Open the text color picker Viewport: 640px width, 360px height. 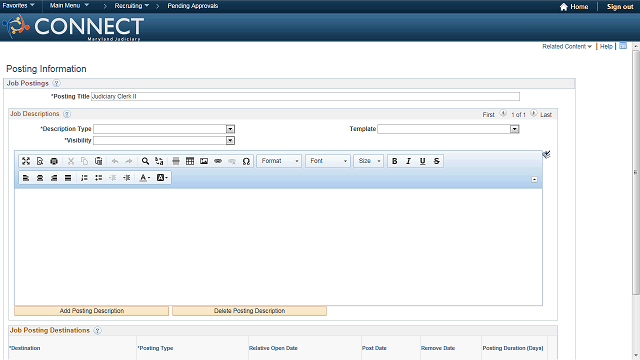point(144,178)
